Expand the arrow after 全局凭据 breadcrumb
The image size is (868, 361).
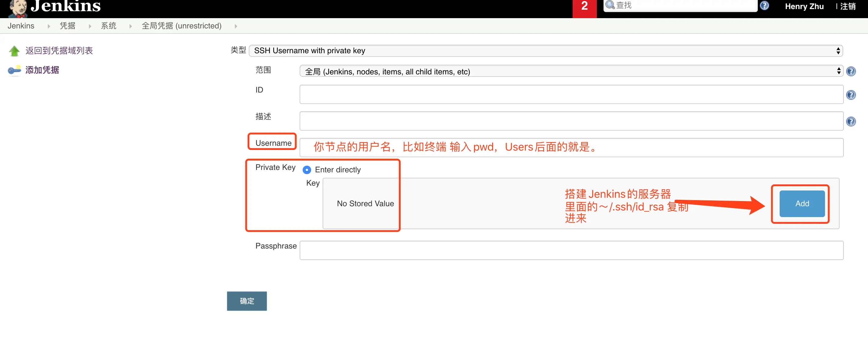pyautogui.click(x=236, y=26)
